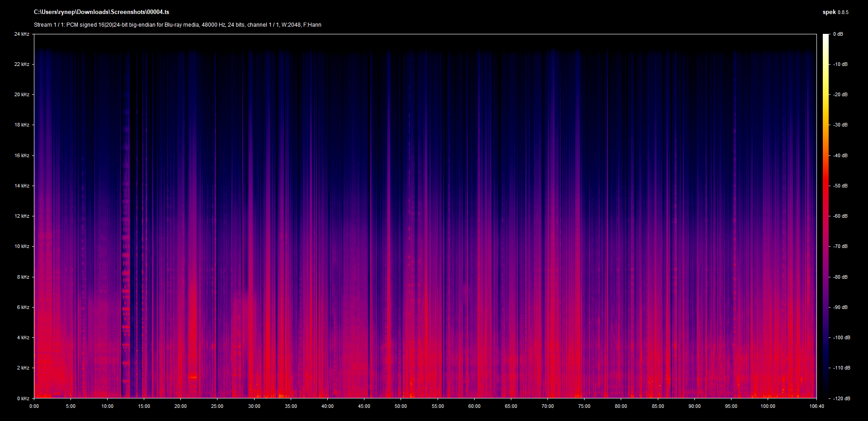Select the 80:00 time axis marker

[x=621, y=406]
